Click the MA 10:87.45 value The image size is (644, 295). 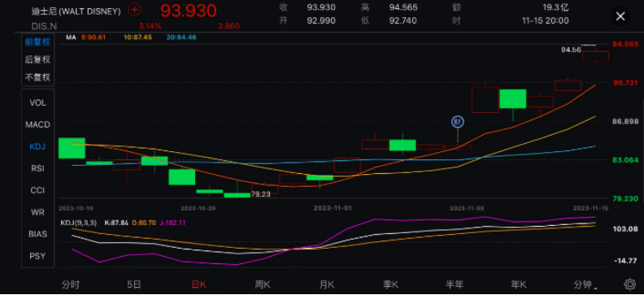coord(137,37)
